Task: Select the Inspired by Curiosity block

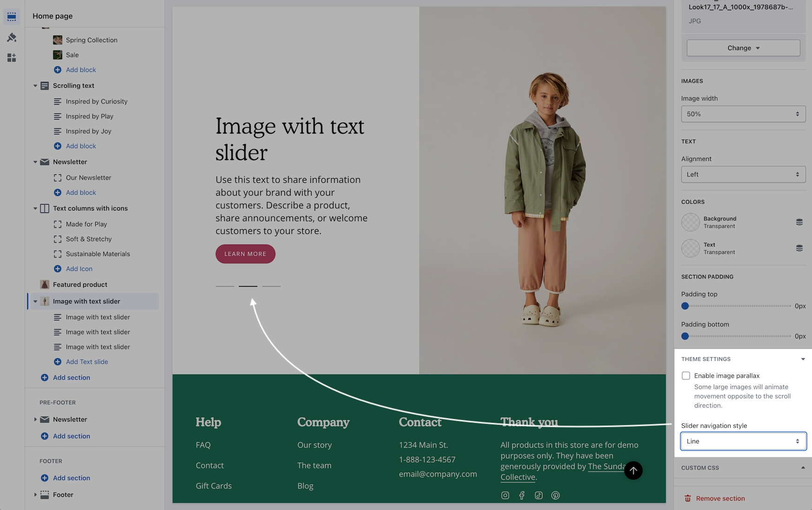Action: click(96, 101)
